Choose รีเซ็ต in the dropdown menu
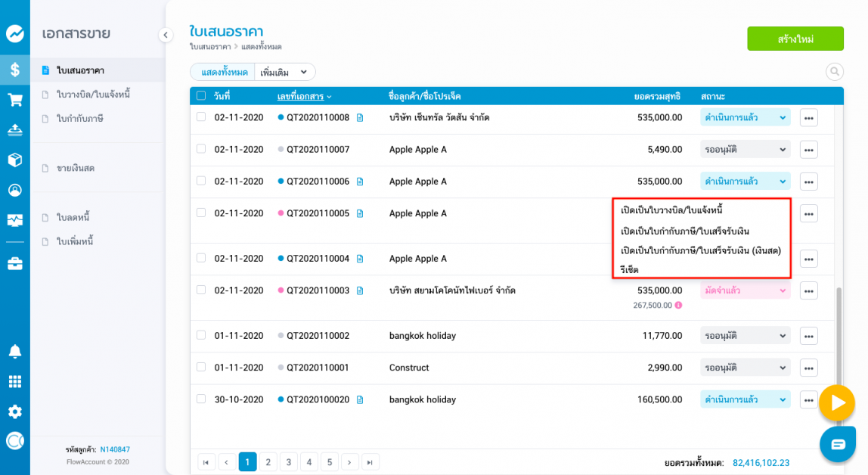The width and height of the screenshot is (868, 475). pos(629,269)
